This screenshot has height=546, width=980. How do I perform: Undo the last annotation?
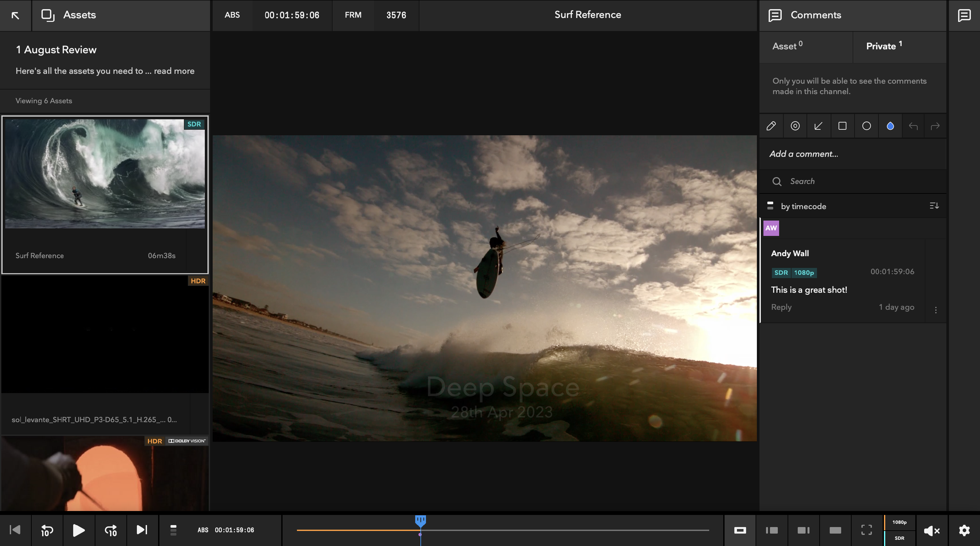point(913,126)
